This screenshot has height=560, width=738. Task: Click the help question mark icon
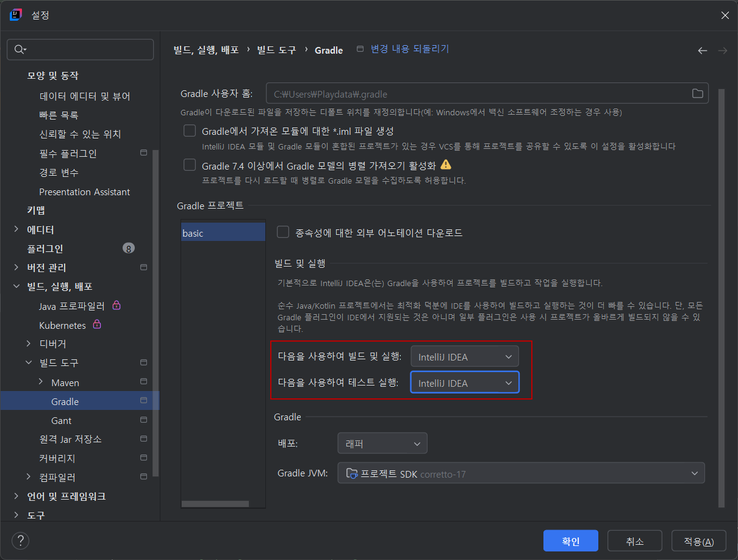(x=21, y=540)
